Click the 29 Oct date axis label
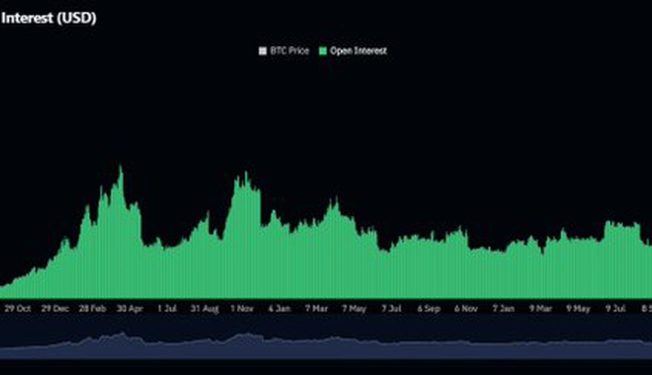Screen dimensions: 652x375 [x=17, y=308]
